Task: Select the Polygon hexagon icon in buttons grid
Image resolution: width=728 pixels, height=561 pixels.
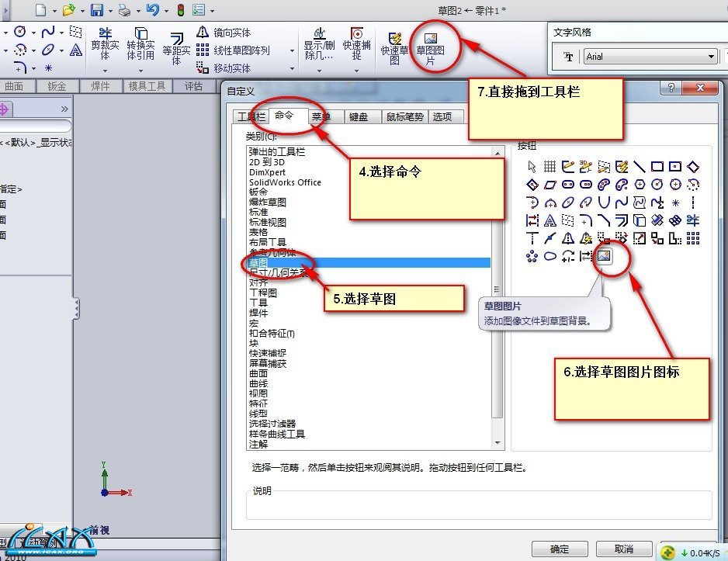Action: (640, 185)
